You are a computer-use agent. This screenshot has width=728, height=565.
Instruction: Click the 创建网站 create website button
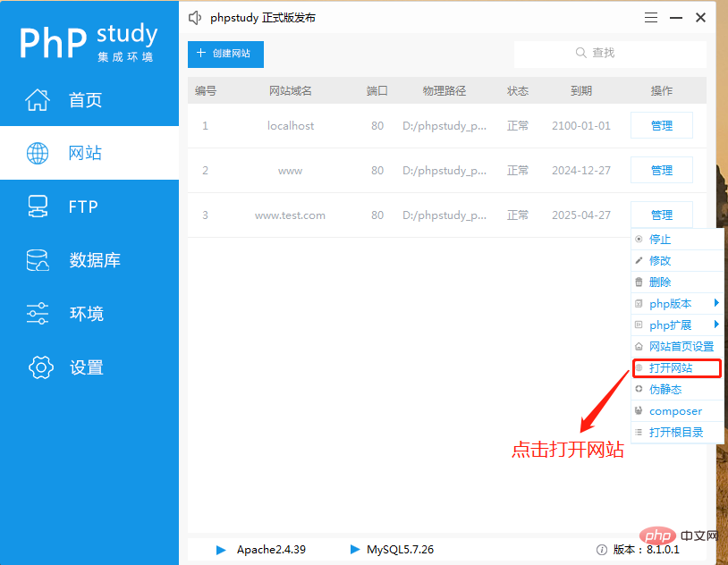pyautogui.click(x=225, y=55)
